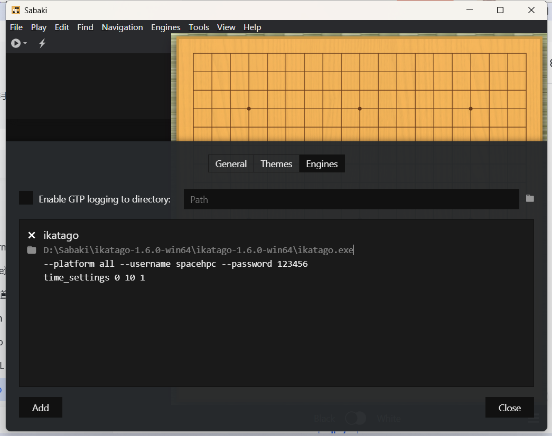Click the Add engine button
This screenshot has height=436, width=552.
click(x=40, y=407)
